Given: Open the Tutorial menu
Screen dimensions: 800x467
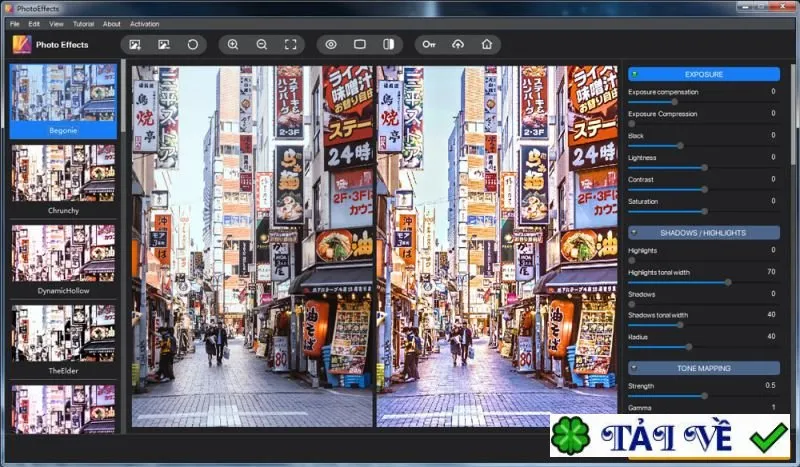Looking at the screenshot, I should pyautogui.click(x=83, y=24).
